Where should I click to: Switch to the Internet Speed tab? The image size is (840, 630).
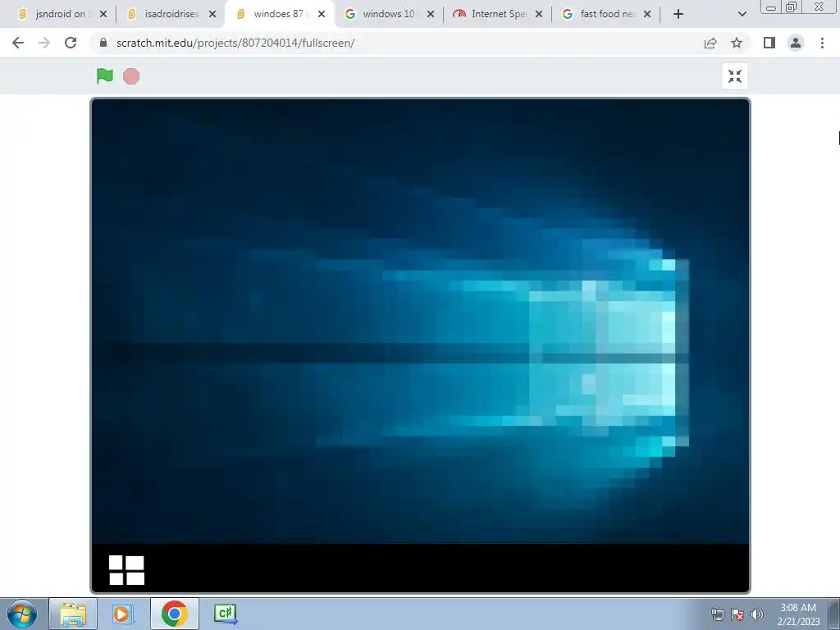click(498, 14)
